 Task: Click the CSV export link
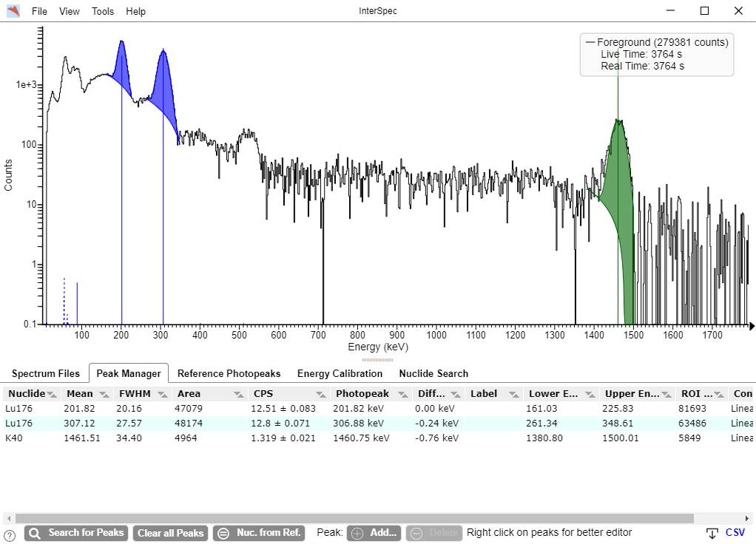[x=735, y=533]
